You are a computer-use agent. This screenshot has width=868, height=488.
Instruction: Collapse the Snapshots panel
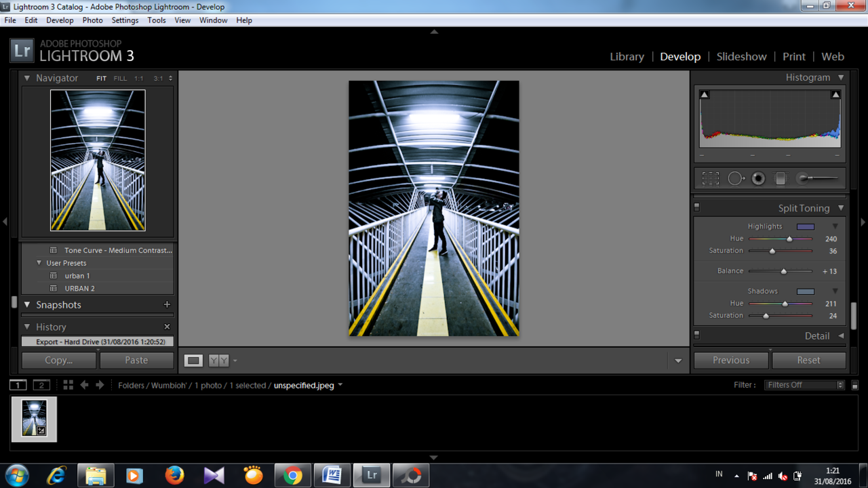[x=27, y=304]
